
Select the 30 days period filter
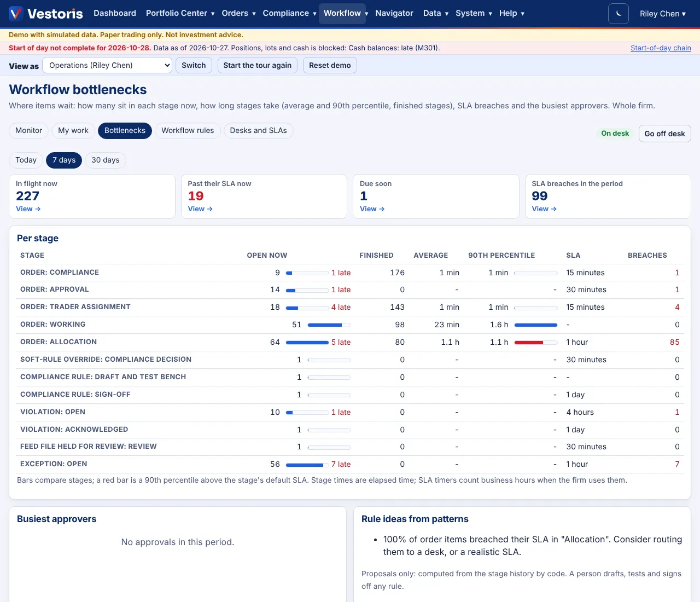pos(105,160)
